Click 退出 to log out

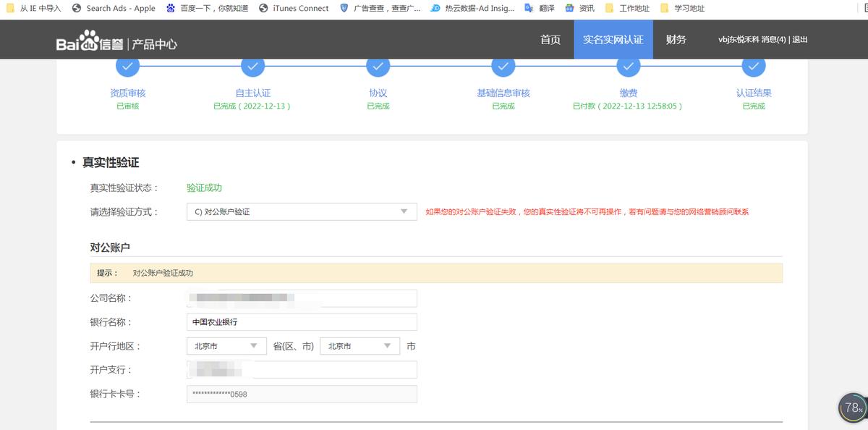pos(800,40)
